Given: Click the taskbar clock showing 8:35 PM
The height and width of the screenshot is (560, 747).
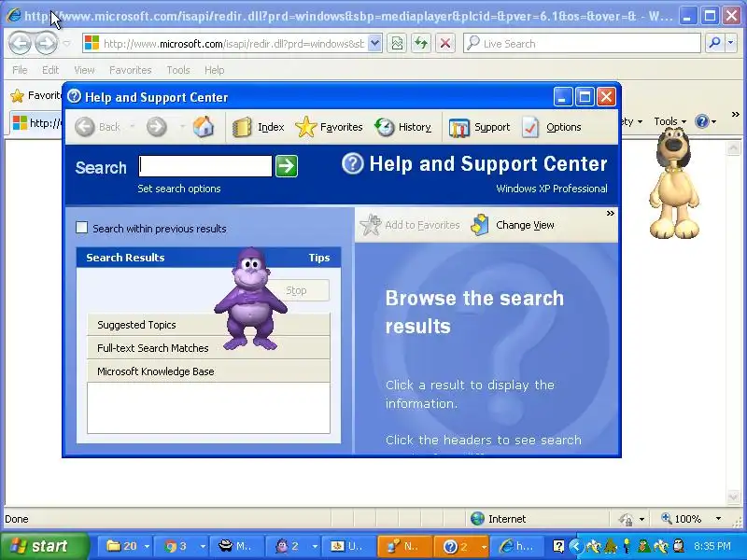Looking at the screenshot, I should pos(712,546).
